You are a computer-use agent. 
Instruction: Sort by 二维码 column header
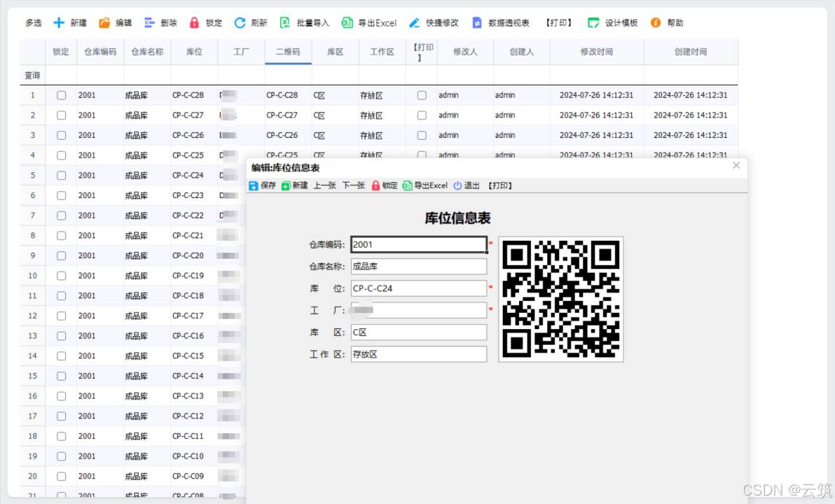[x=288, y=52]
